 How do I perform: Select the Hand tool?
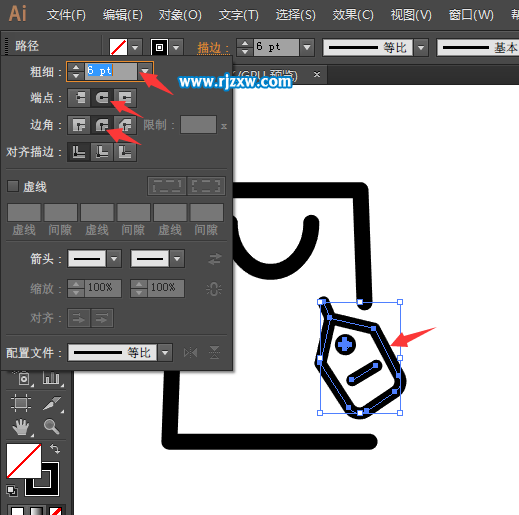(21, 427)
